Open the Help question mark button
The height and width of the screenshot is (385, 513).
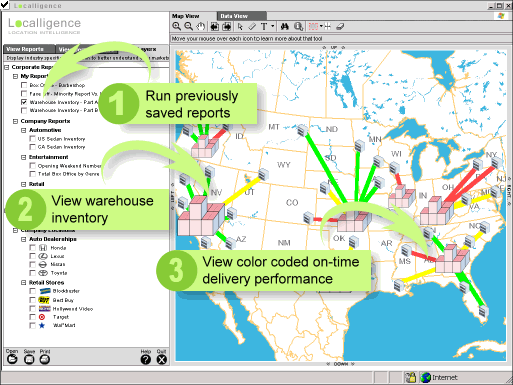[x=146, y=359]
